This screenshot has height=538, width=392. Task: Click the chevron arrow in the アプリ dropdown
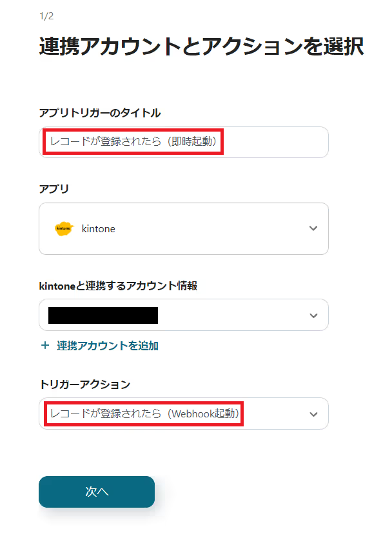tap(313, 228)
